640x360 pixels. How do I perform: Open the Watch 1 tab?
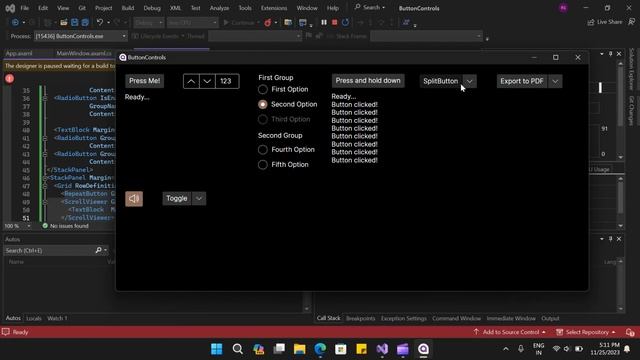[57, 318]
